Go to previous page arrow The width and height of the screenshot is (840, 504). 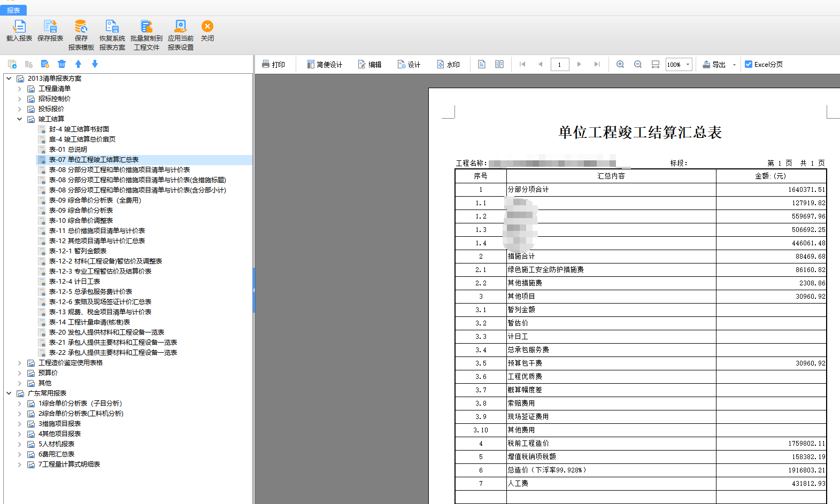(541, 64)
